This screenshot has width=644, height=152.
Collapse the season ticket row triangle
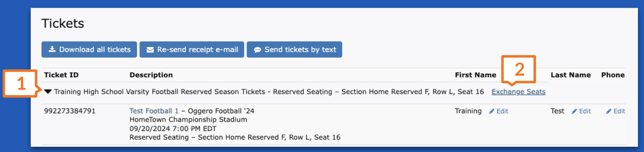[x=48, y=91]
